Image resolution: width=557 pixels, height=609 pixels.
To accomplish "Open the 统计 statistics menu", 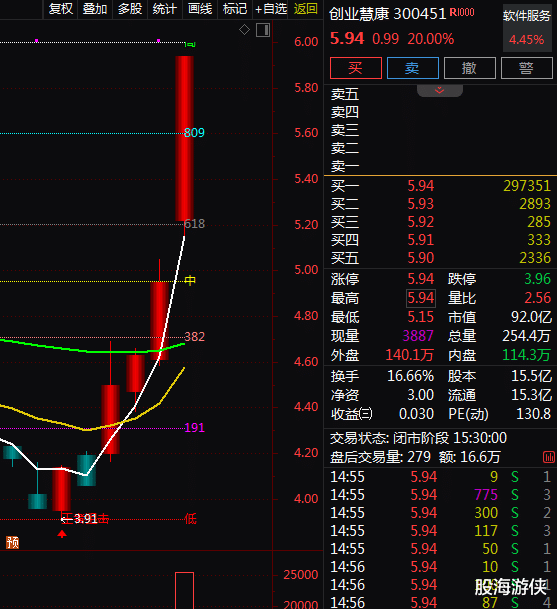I will pos(165,9).
